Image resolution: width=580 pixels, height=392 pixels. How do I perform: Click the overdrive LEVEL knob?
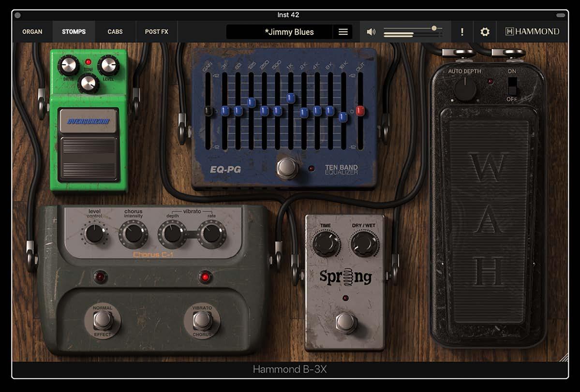tap(108, 65)
